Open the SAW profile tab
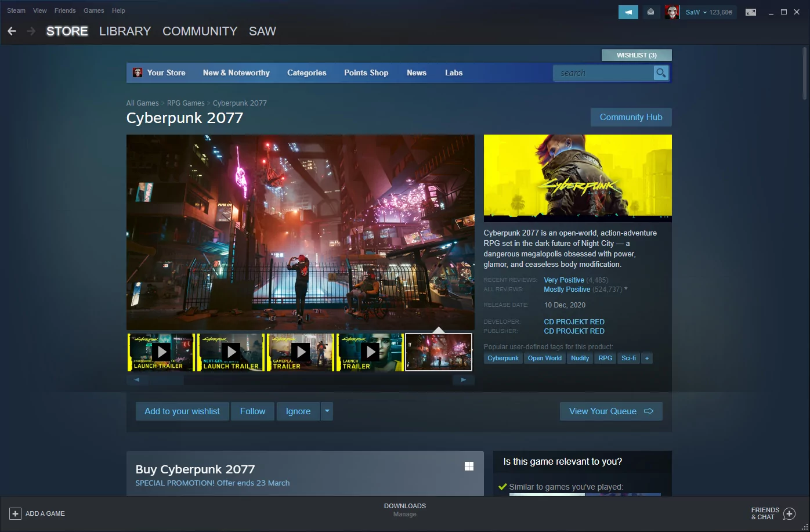810x532 pixels. pos(262,31)
